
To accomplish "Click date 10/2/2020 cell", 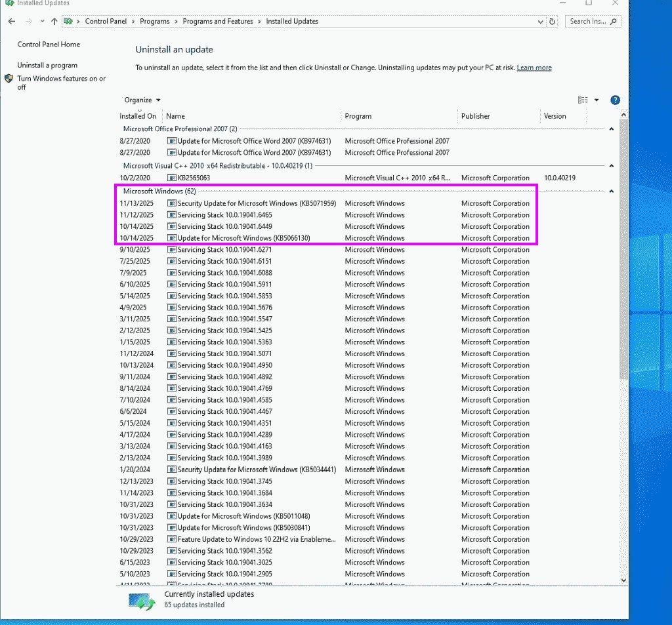I will click(x=135, y=178).
